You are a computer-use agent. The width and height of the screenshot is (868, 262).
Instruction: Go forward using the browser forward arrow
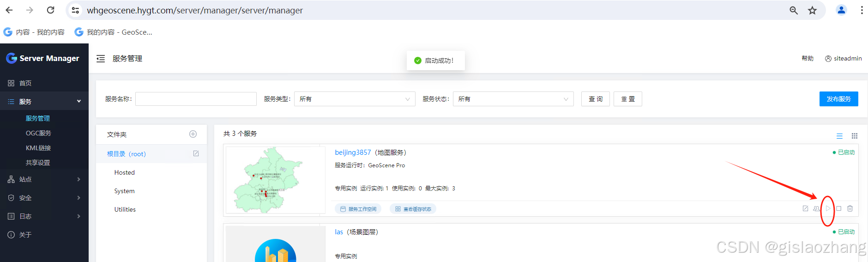[30, 10]
